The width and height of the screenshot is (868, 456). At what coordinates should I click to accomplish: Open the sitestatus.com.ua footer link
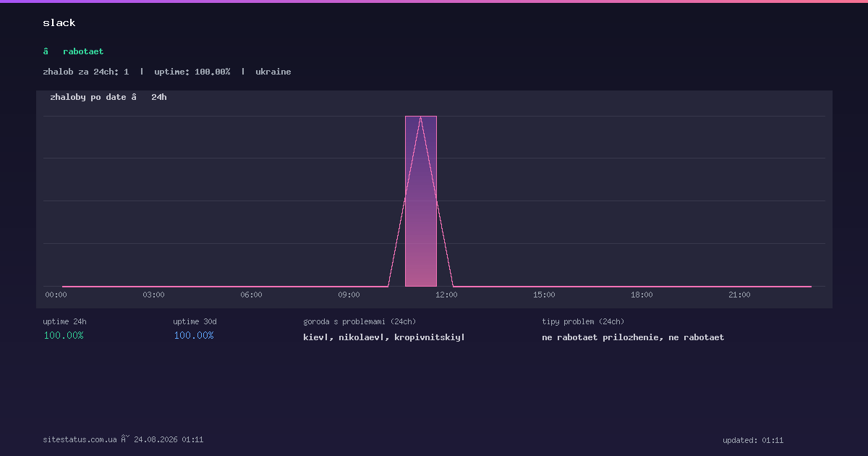point(80,439)
